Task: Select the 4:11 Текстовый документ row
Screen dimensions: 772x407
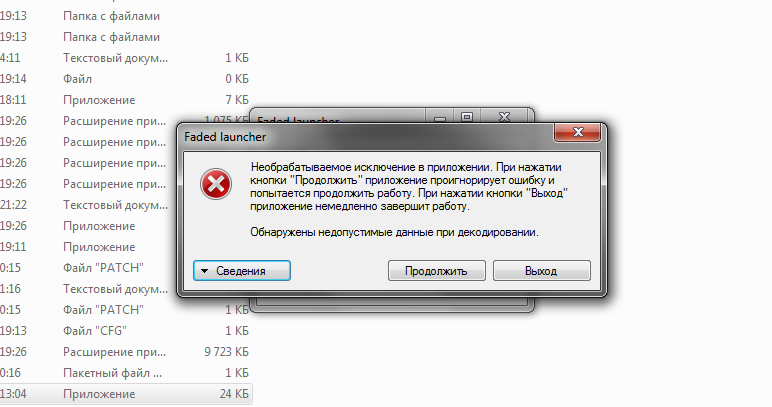Action: [x=126, y=58]
